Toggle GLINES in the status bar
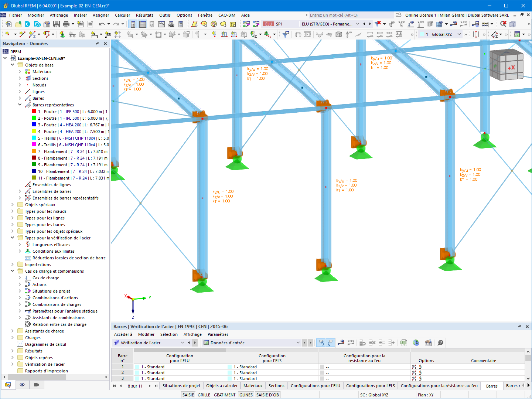This screenshot has width=532, height=399. 246,395
